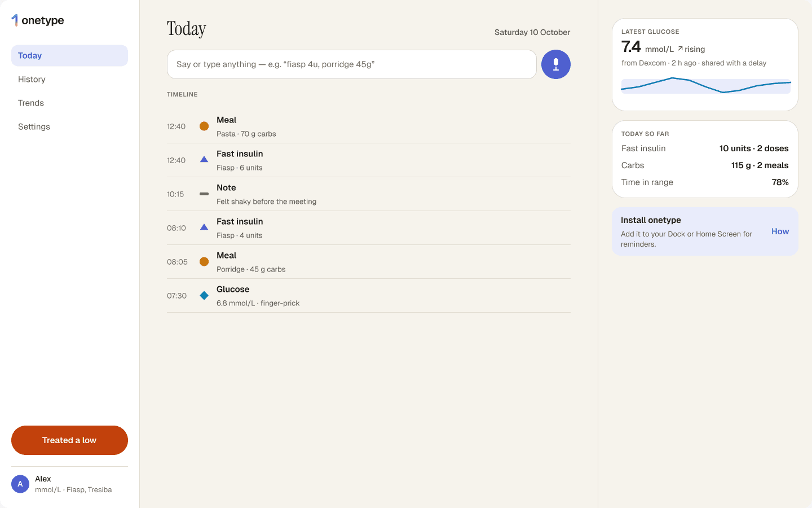Click the 78% time in range value
The height and width of the screenshot is (508, 812).
(x=780, y=182)
